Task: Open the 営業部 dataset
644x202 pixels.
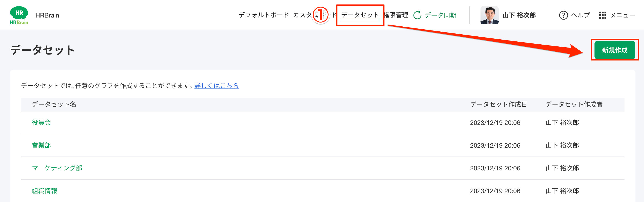Action: tap(41, 145)
